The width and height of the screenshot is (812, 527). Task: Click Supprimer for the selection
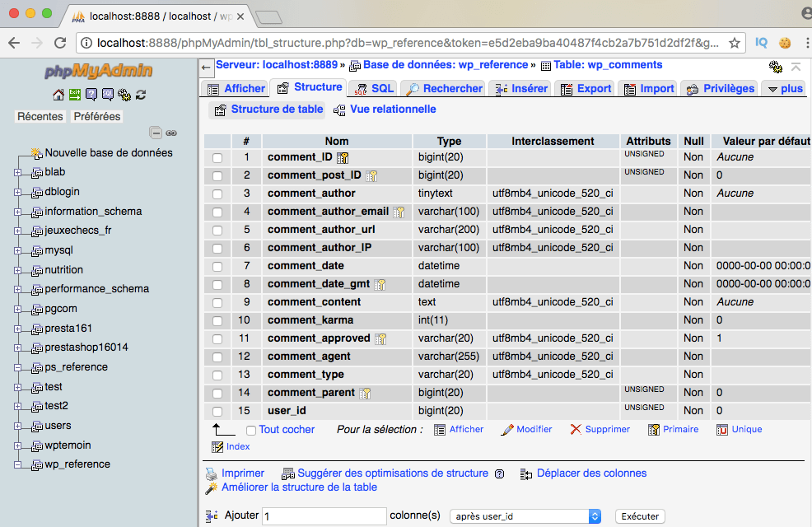pyautogui.click(x=600, y=429)
